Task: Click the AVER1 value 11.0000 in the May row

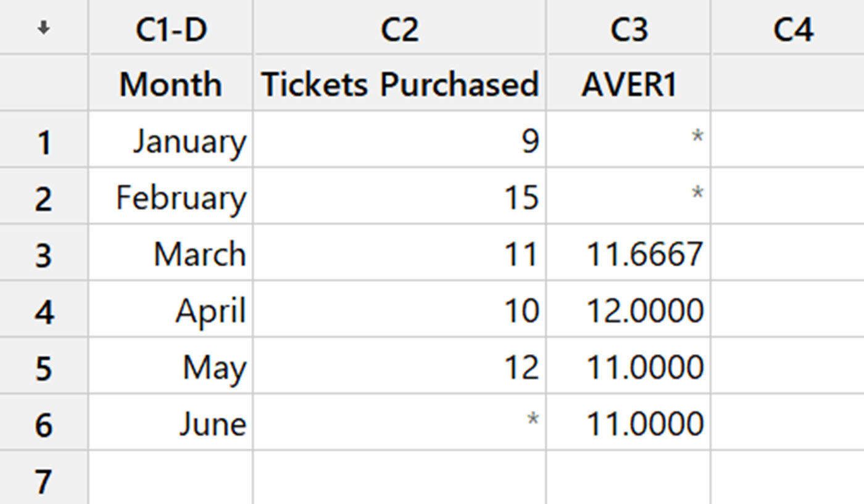Action: [x=628, y=366]
